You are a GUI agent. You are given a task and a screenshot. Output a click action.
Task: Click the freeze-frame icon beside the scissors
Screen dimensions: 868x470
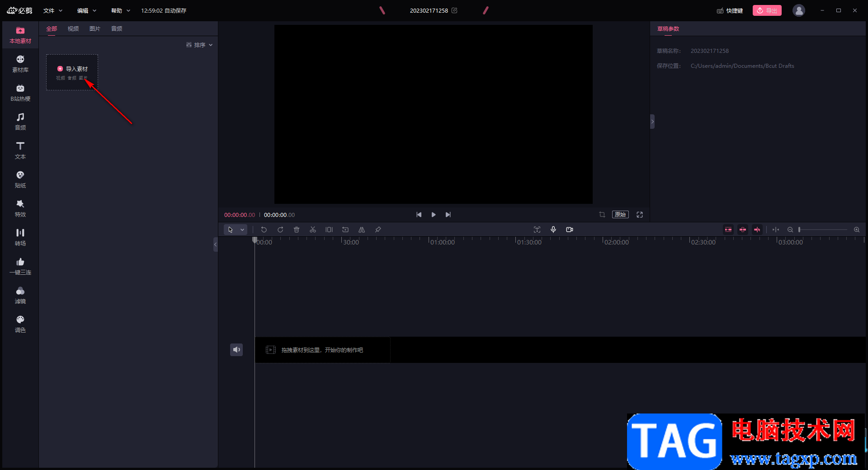coord(329,230)
